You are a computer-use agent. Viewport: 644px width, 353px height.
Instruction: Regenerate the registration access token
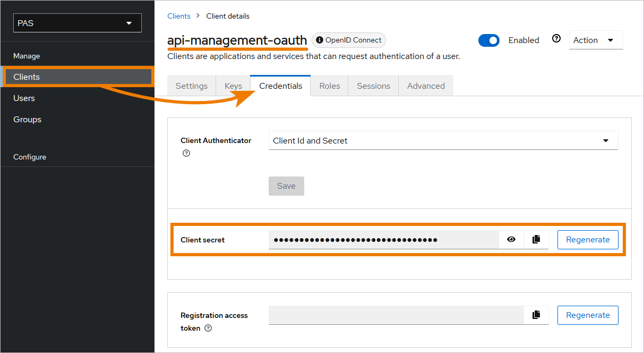[x=588, y=315]
